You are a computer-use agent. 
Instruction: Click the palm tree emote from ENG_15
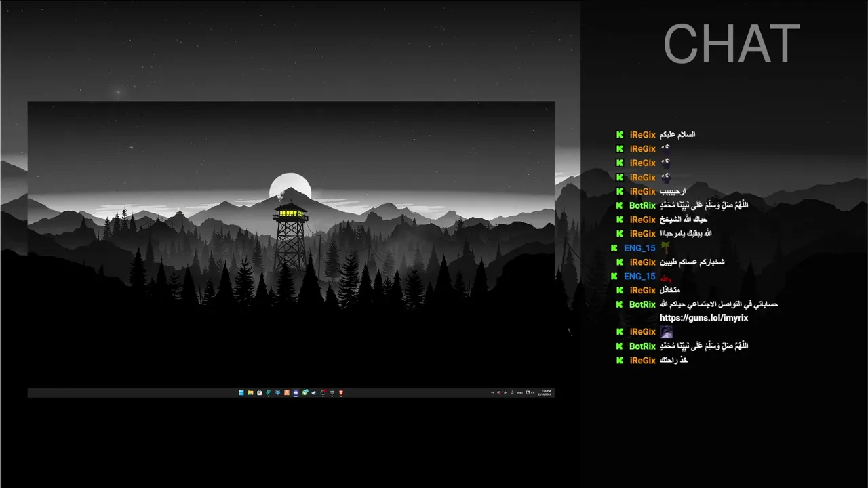click(665, 248)
